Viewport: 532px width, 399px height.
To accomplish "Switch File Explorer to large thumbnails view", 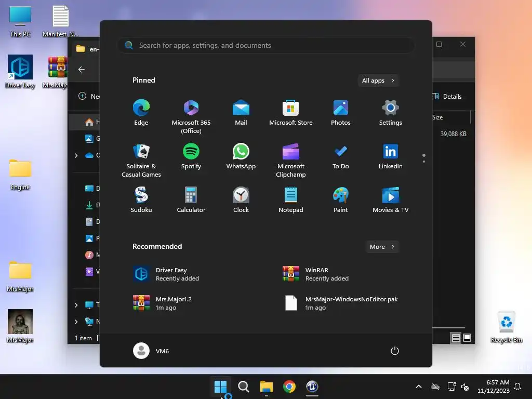I will [x=467, y=338].
